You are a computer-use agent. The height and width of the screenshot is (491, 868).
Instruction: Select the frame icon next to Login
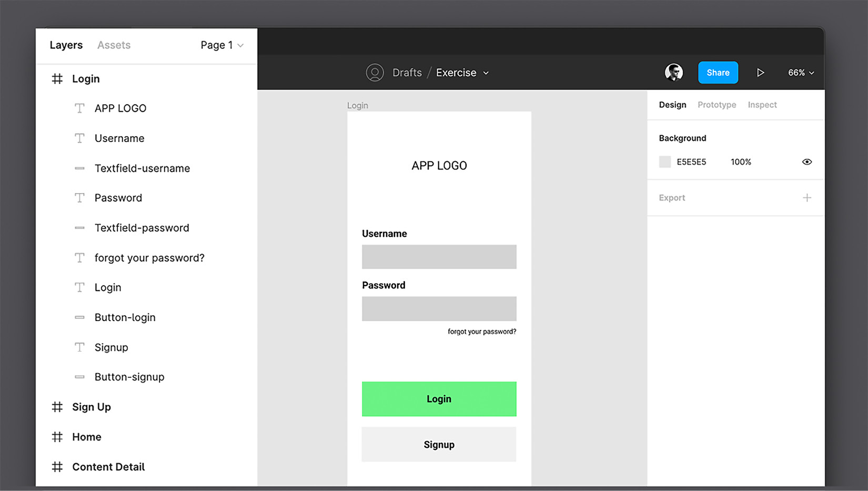click(x=57, y=78)
